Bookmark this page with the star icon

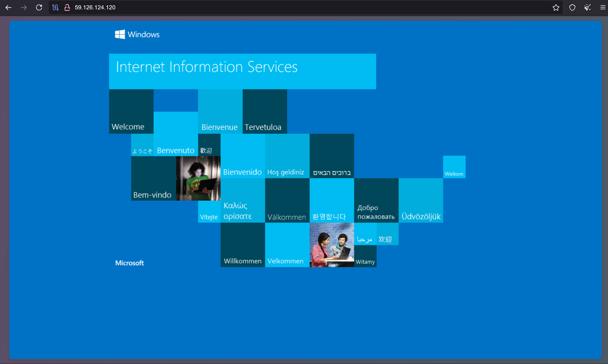556,8
